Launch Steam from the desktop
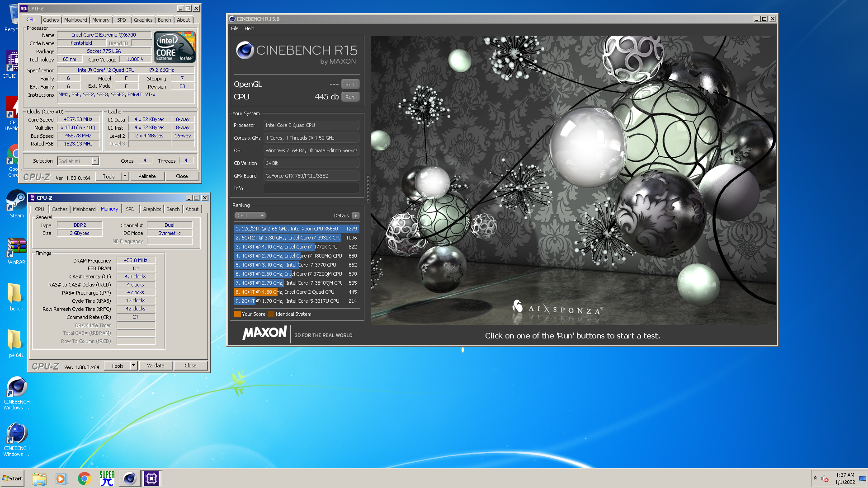 point(17,204)
